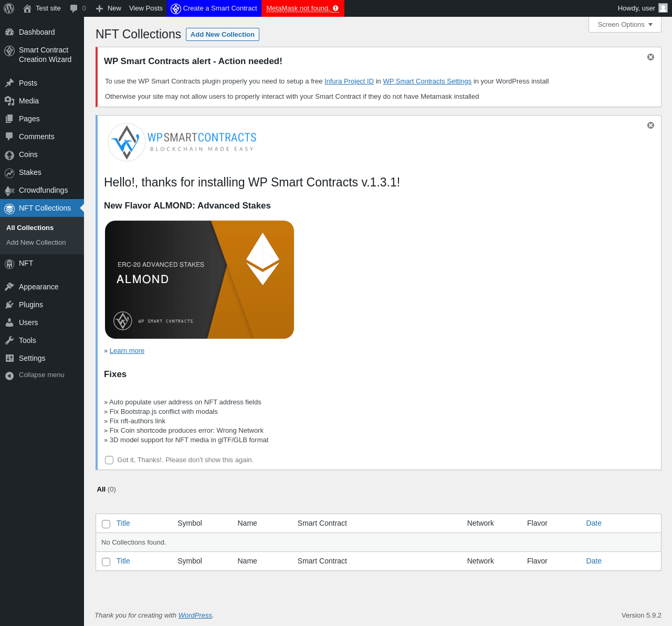
Task: Open the Infura Project ID link
Action: tap(349, 81)
